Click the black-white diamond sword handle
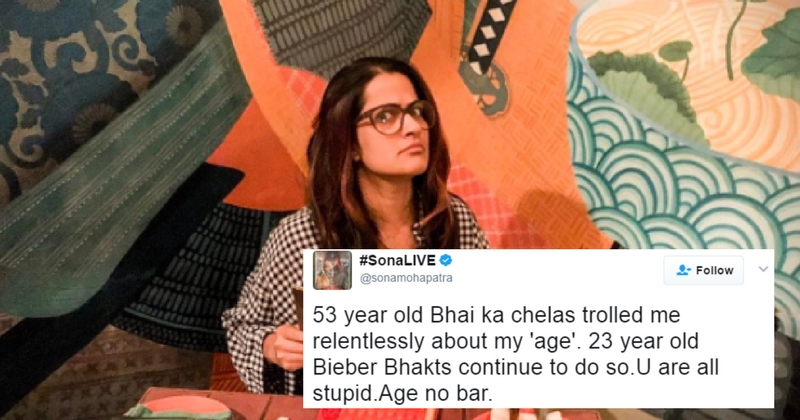 tap(489, 36)
